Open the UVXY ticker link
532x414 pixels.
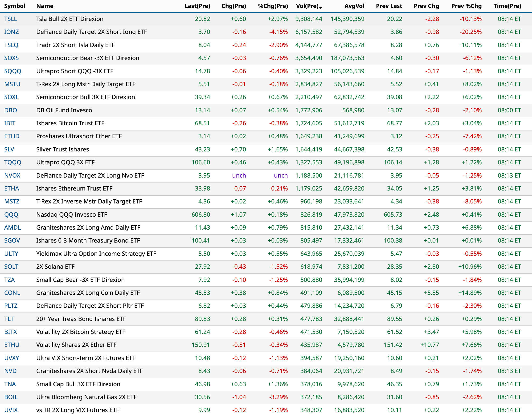(12, 358)
